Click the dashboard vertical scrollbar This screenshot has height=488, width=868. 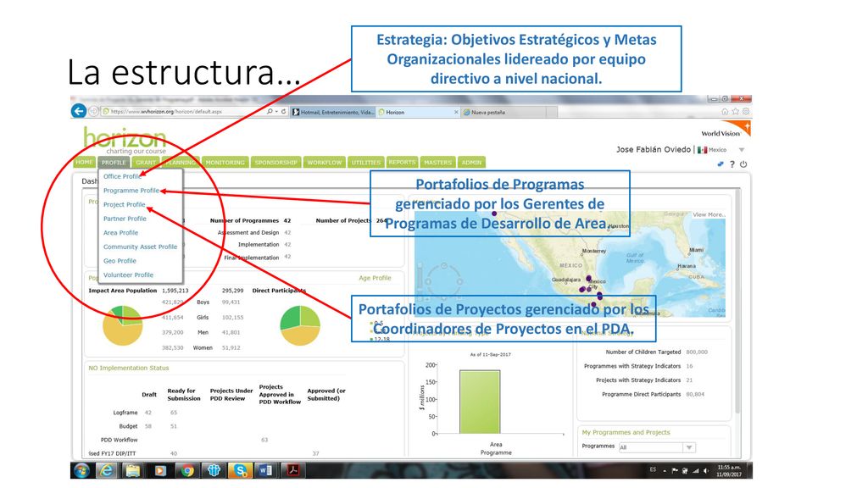tap(737, 302)
